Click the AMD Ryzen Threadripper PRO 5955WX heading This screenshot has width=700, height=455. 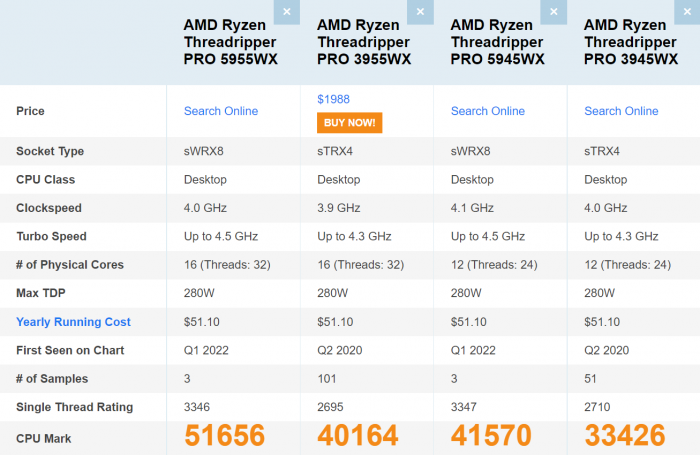pyautogui.click(x=231, y=42)
